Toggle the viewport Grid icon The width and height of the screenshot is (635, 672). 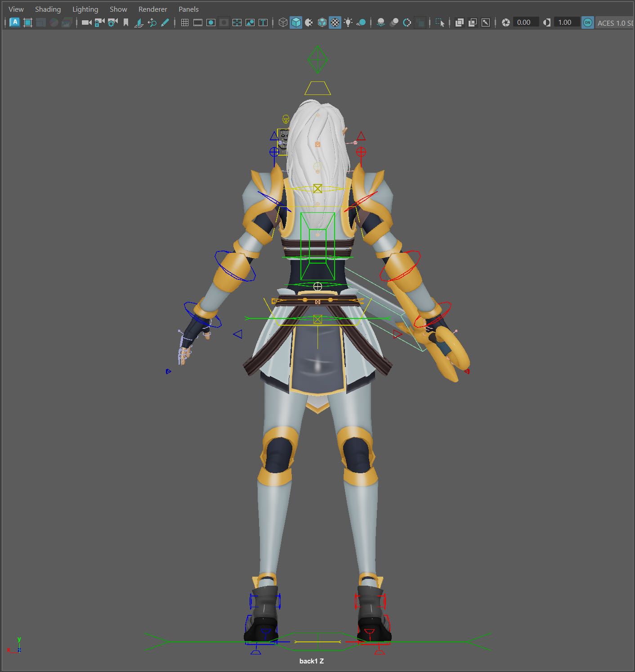(184, 22)
